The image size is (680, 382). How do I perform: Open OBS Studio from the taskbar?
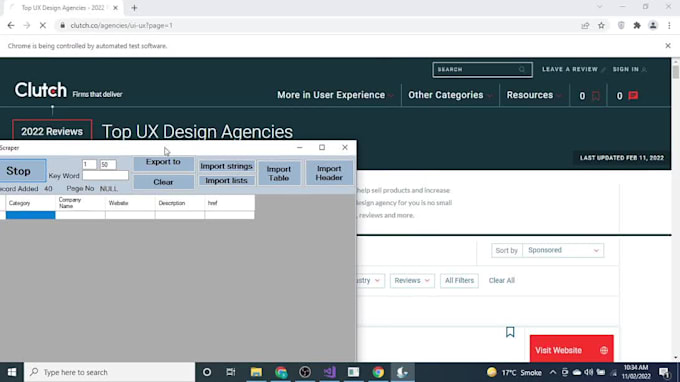[x=305, y=372]
